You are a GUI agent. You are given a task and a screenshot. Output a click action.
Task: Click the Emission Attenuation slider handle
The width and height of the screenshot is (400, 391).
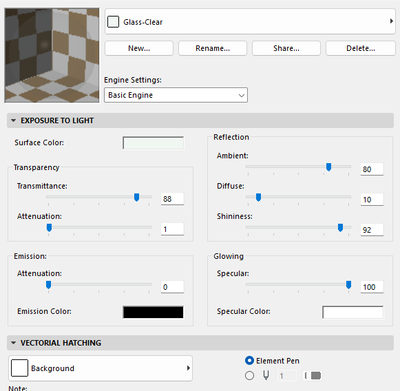[49, 285]
